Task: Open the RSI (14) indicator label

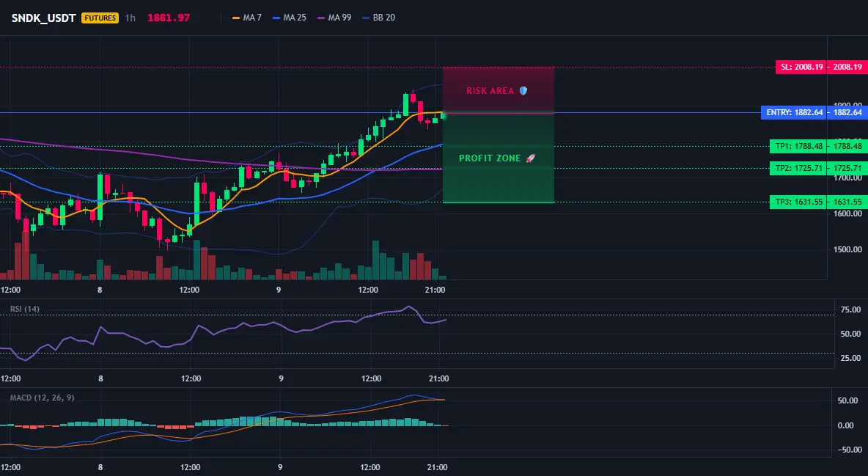Action: point(25,309)
